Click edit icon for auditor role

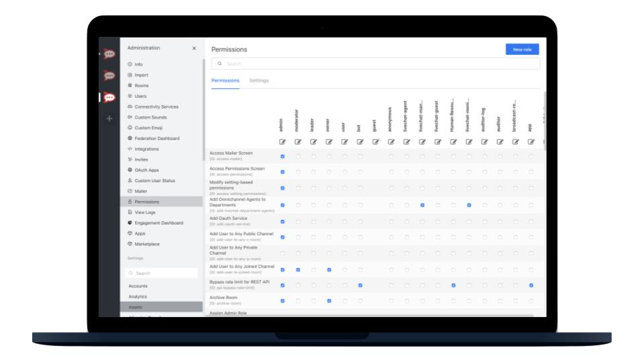click(x=500, y=141)
